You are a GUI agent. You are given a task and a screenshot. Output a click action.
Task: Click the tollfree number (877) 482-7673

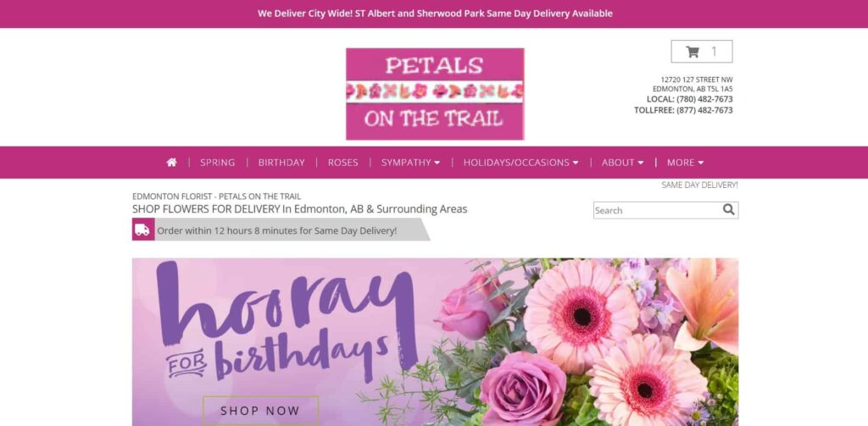pyautogui.click(x=704, y=110)
